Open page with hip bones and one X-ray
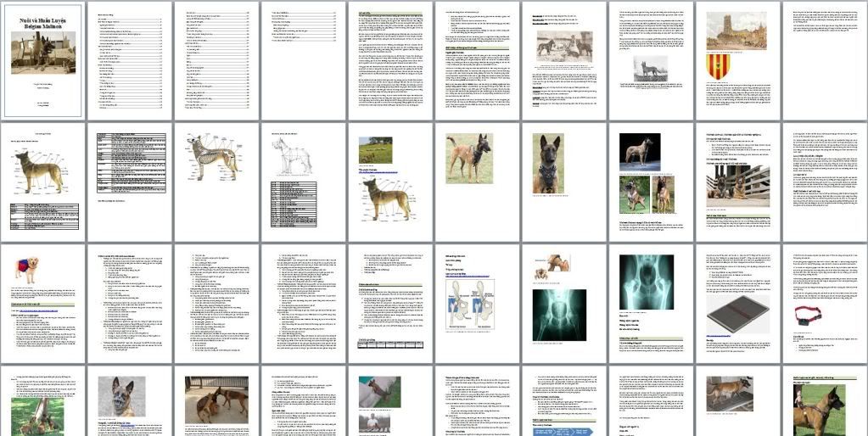This screenshot has height=436, width=868. click(564, 303)
